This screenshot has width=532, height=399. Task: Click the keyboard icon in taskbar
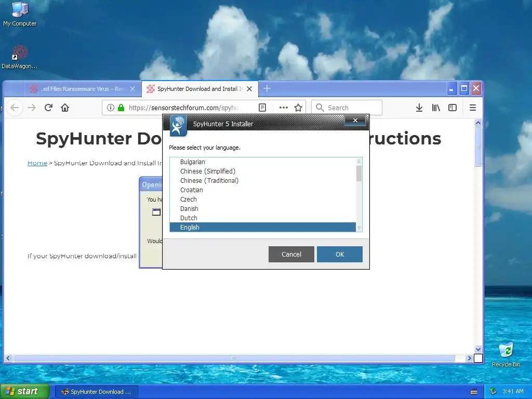474,392
